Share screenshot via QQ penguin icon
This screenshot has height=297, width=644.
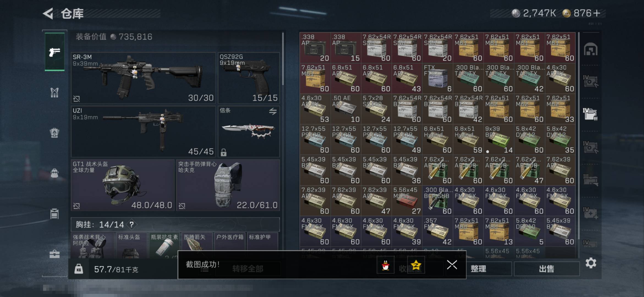[x=386, y=265]
